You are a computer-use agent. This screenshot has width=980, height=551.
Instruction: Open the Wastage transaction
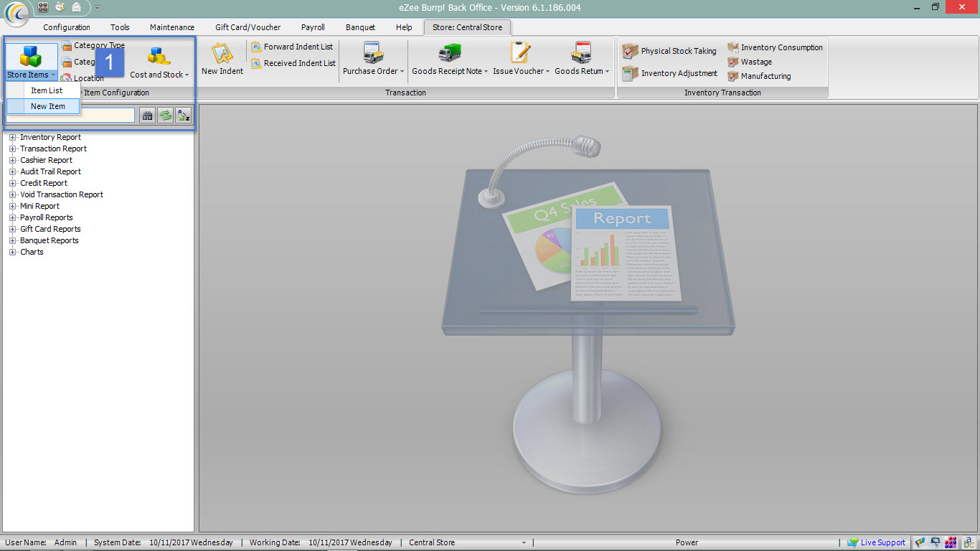pyautogui.click(x=750, y=62)
